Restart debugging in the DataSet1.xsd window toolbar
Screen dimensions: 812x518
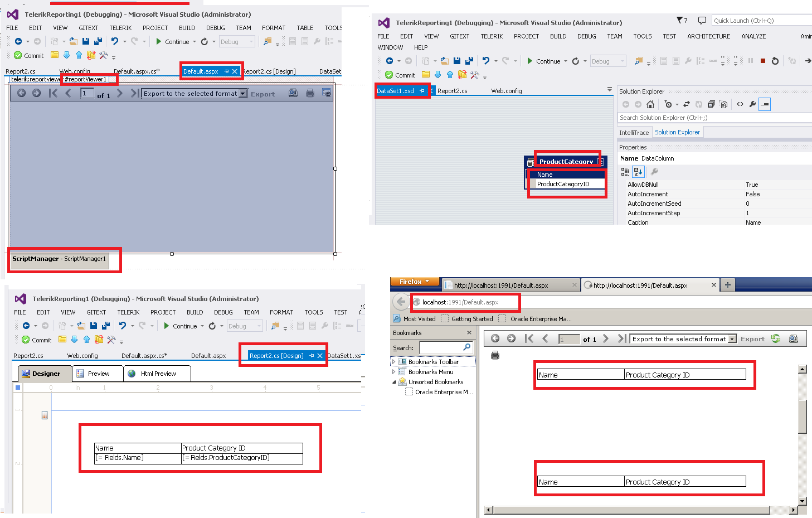(775, 61)
